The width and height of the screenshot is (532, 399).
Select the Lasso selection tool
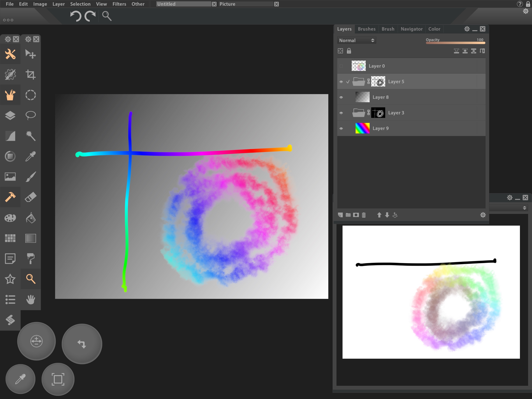point(31,115)
